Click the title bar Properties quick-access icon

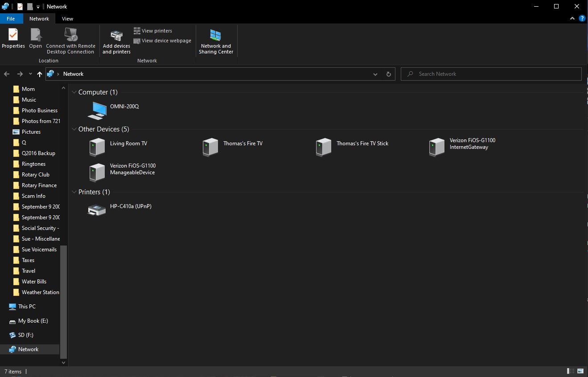click(x=20, y=7)
